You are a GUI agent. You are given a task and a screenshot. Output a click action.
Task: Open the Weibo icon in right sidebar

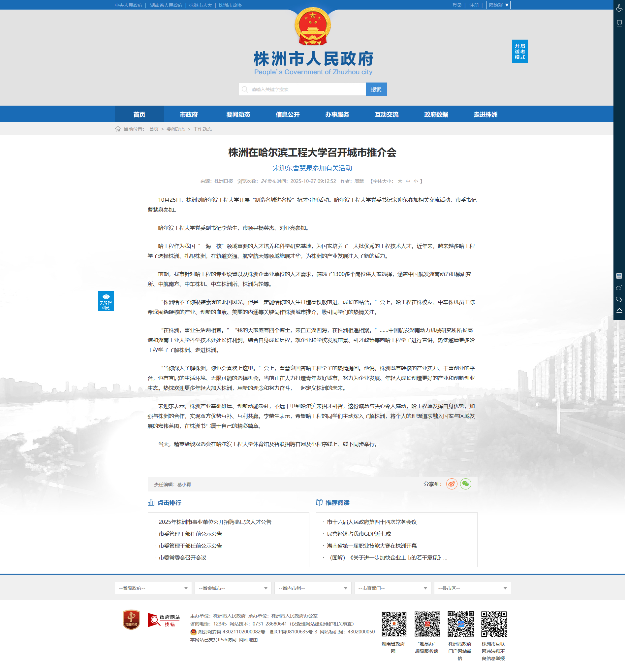tap(619, 288)
